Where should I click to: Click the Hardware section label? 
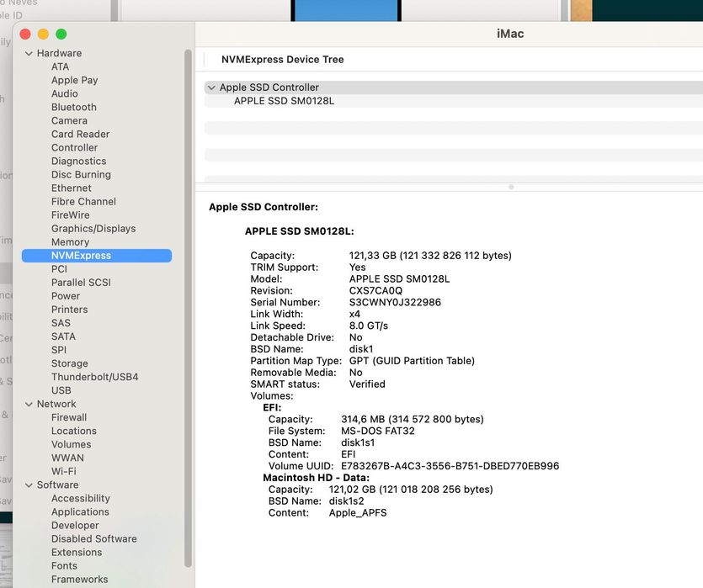pos(59,53)
